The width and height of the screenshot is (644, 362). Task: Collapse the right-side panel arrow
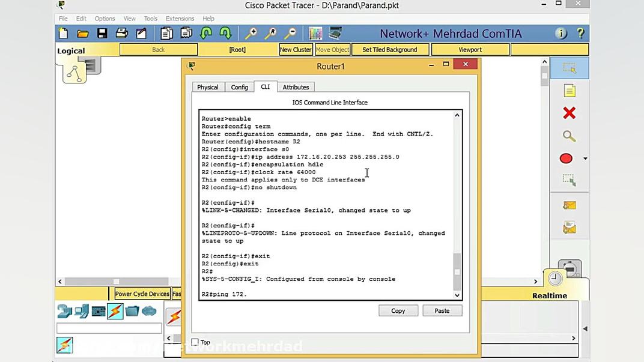[x=585, y=328]
